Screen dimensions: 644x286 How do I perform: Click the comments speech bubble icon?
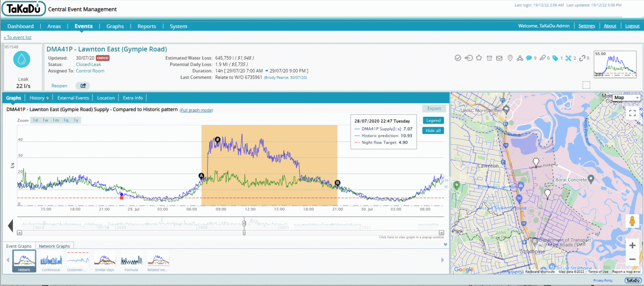tap(529, 58)
